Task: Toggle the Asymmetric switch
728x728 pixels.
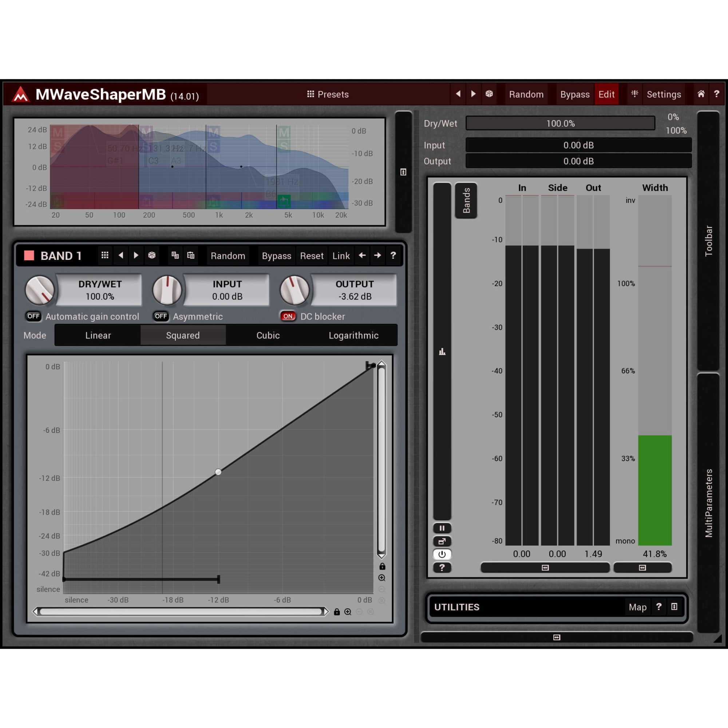Action: pos(161,316)
